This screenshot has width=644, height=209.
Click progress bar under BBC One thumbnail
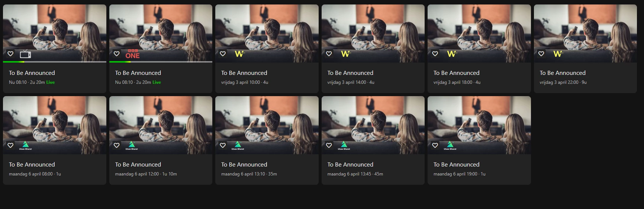(161, 62)
